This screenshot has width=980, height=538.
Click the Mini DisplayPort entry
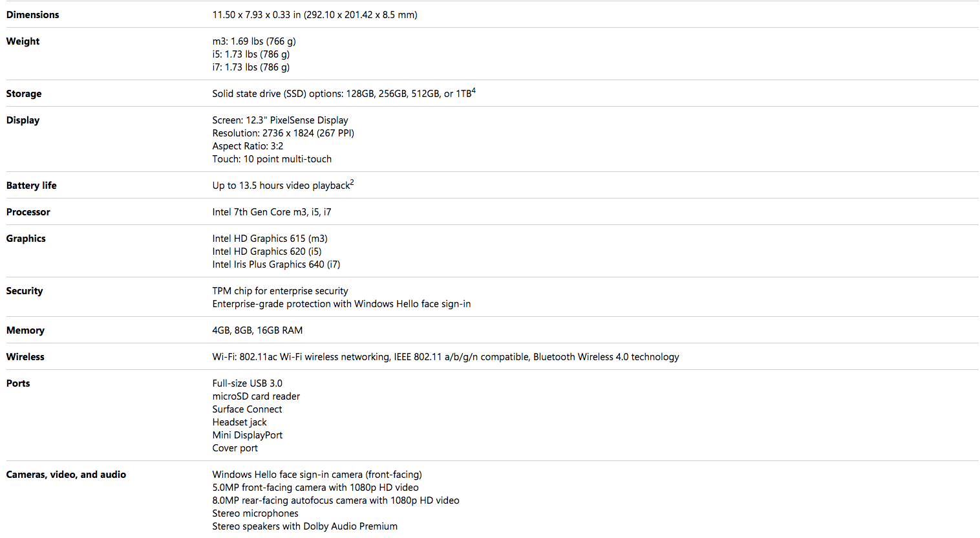247,435
